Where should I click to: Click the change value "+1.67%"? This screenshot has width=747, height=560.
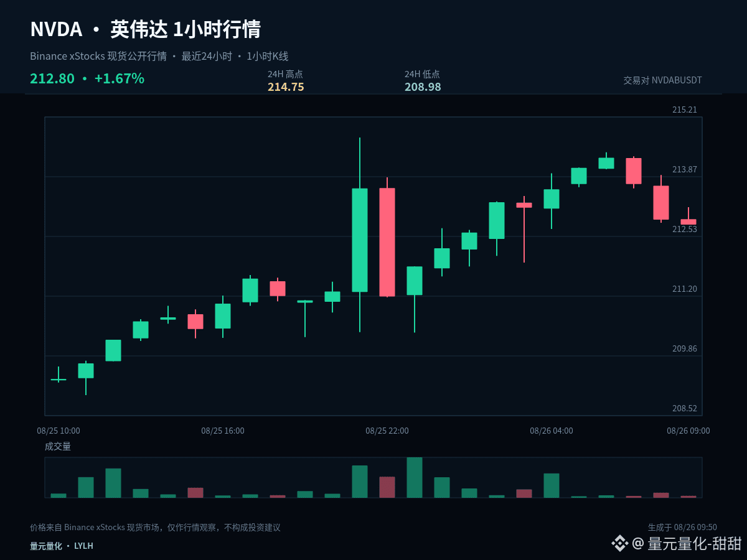pyautogui.click(x=120, y=79)
